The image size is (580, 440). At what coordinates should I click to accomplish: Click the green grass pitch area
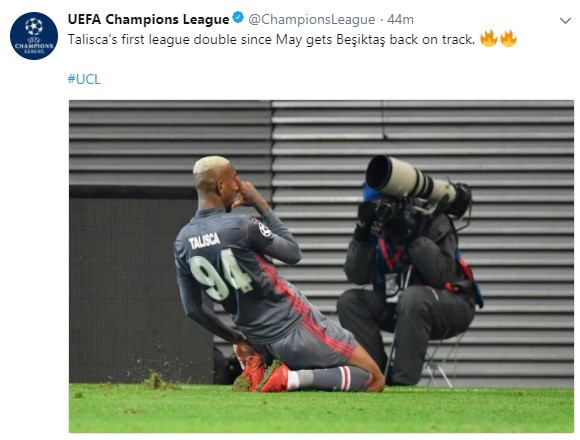point(321,409)
